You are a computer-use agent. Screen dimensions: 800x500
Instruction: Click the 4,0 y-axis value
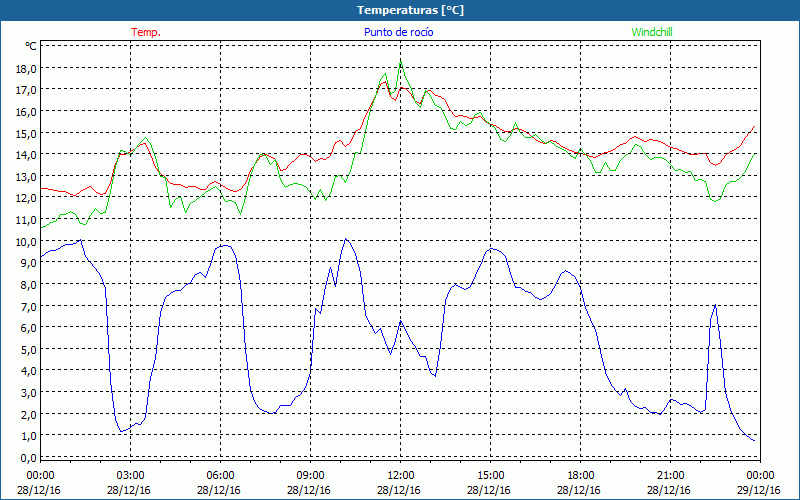30,371
